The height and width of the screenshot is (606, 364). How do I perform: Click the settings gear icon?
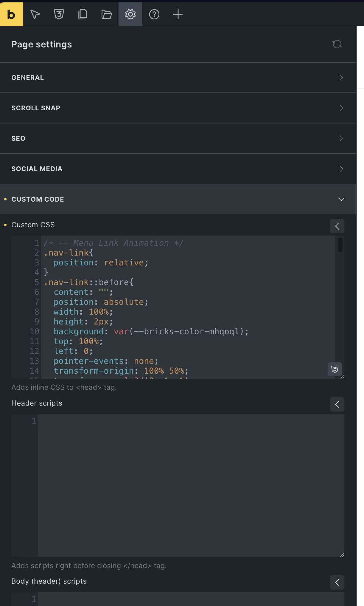pyautogui.click(x=130, y=14)
